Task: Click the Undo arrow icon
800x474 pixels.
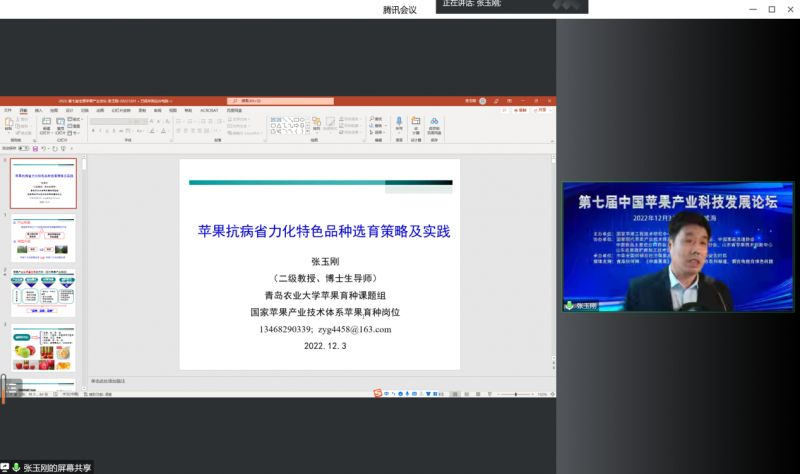Action: click(43, 149)
